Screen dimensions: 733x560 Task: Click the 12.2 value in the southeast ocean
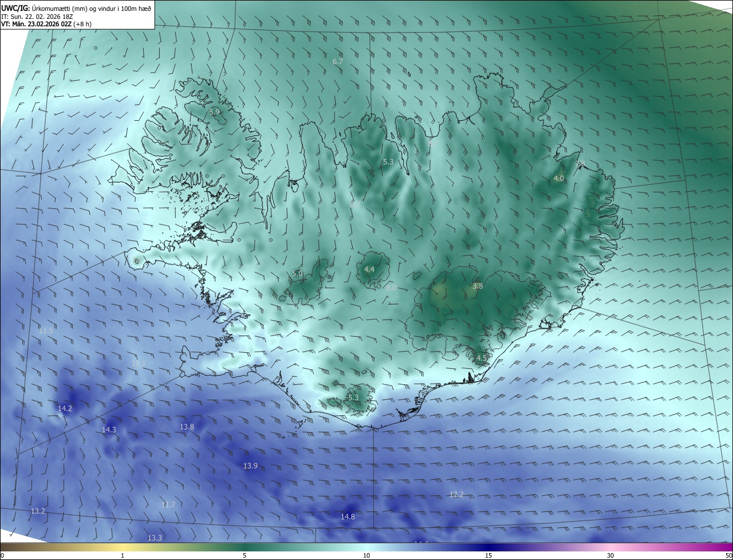[x=456, y=494]
